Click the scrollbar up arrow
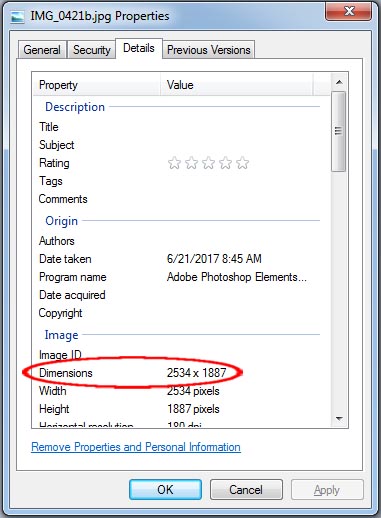381x518 pixels. [x=339, y=82]
